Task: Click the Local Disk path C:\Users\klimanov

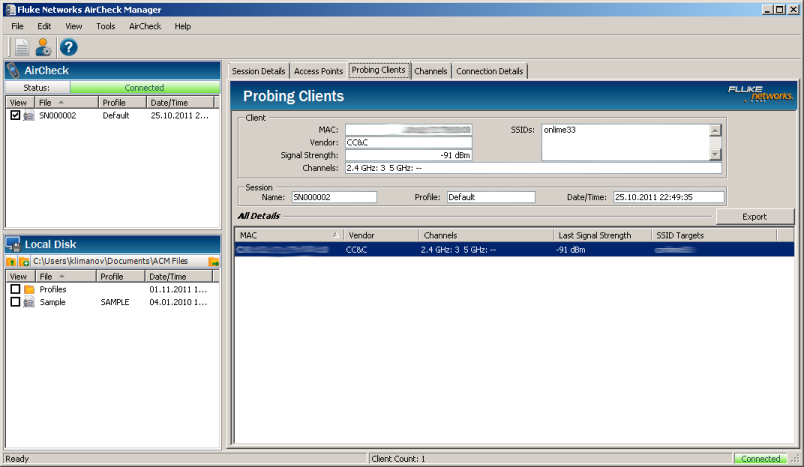Action: [110, 261]
